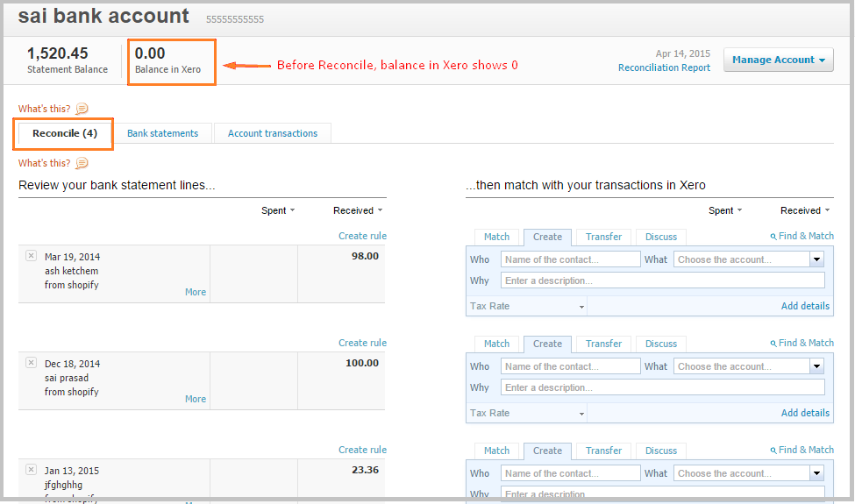Select the Reconcile (4) tab
Screen dimensions: 855x504
point(64,133)
